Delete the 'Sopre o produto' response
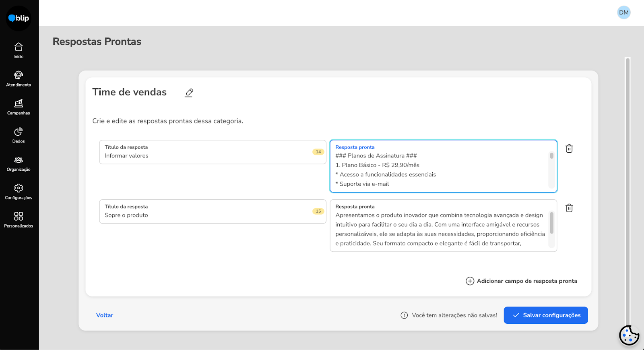This screenshot has height=350, width=644. [x=569, y=208]
